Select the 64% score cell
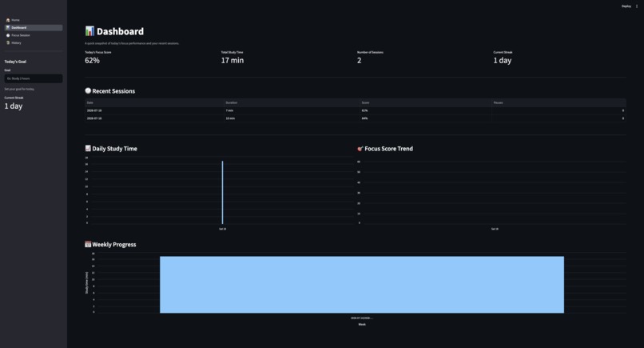 426,118
